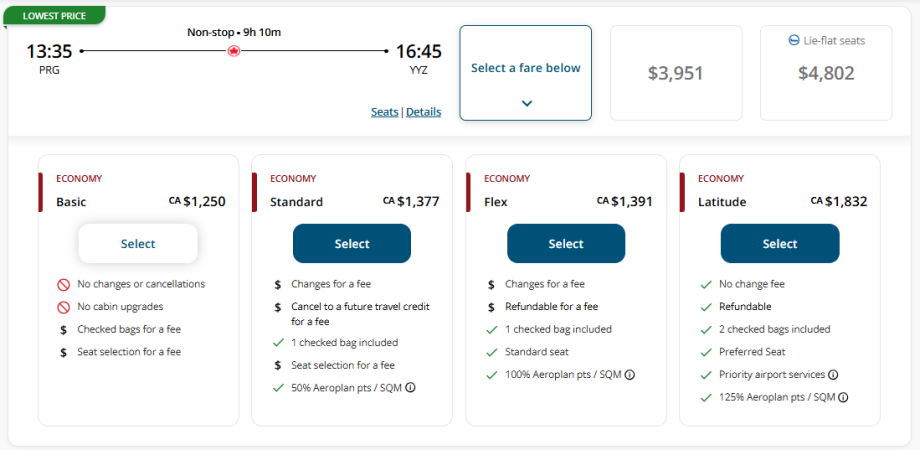Click the Air Canada maple leaf icon
The width and height of the screenshot is (920, 450).
click(x=235, y=50)
